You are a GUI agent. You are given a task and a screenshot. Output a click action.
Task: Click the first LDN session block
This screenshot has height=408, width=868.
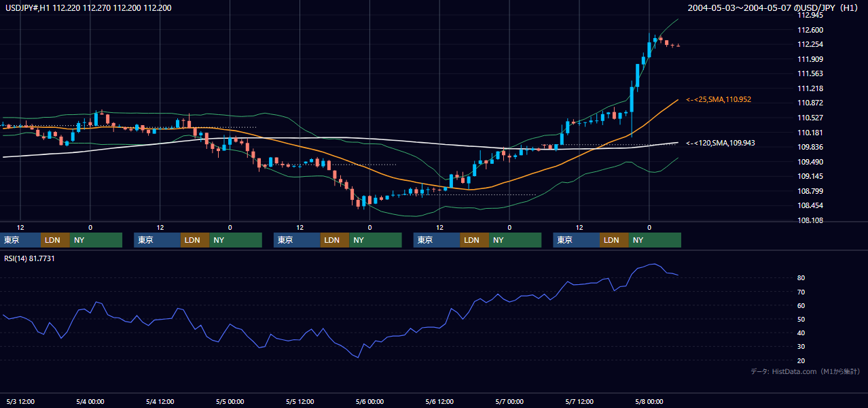click(x=55, y=240)
